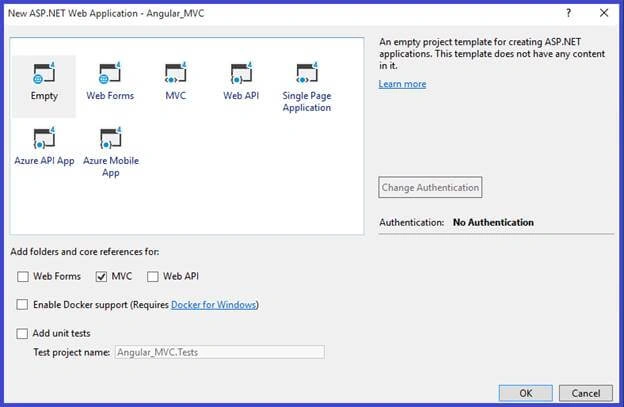Uncheck the MVC core references checkbox
Screen dimensions: 624x407
coord(101,276)
